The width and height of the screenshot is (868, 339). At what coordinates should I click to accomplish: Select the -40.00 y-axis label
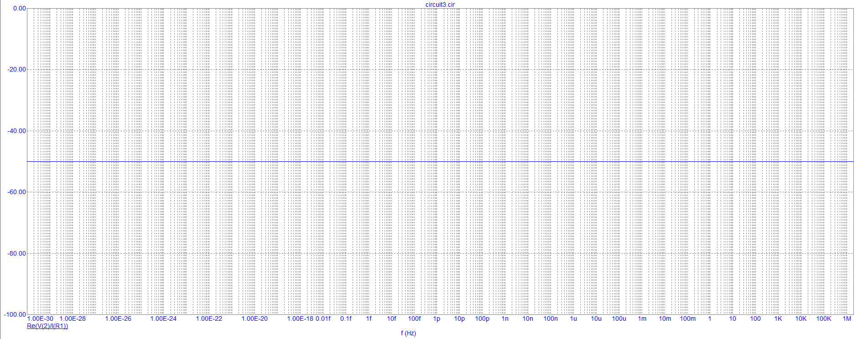(17, 131)
